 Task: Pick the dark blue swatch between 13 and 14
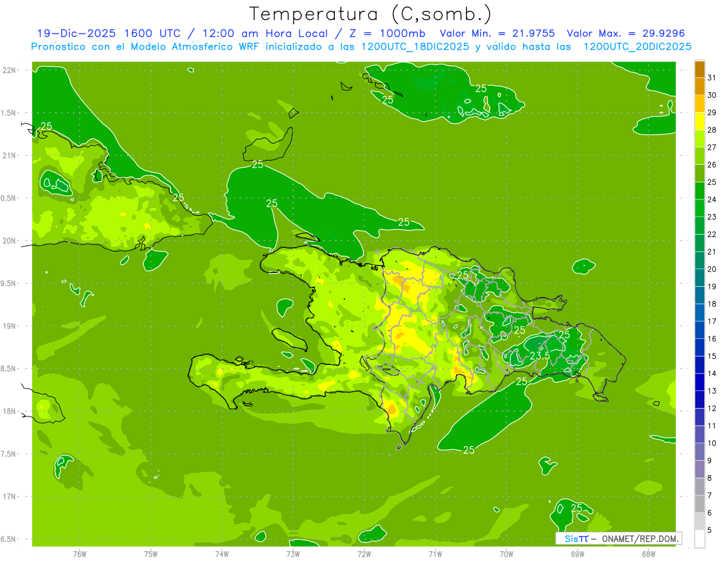(699, 383)
